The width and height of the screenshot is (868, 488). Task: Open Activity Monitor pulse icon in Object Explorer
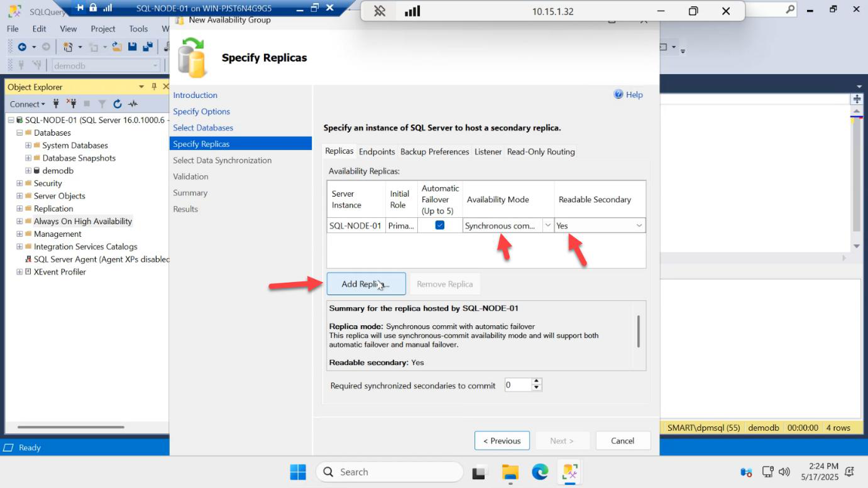click(133, 104)
